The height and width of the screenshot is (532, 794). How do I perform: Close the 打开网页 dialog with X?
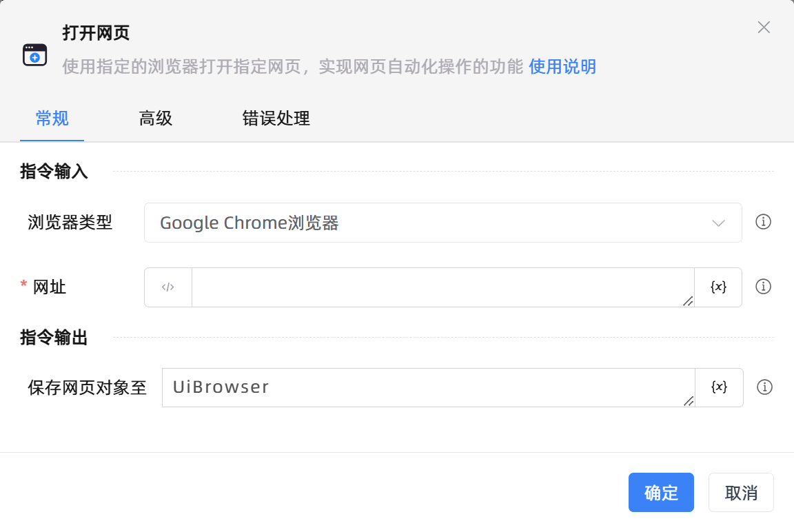(x=764, y=28)
